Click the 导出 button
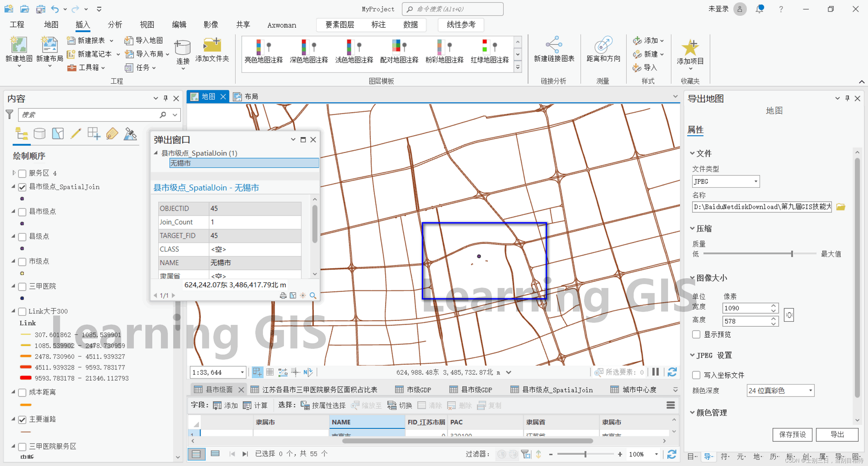The height and width of the screenshot is (466, 868). (x=837, y=434)
